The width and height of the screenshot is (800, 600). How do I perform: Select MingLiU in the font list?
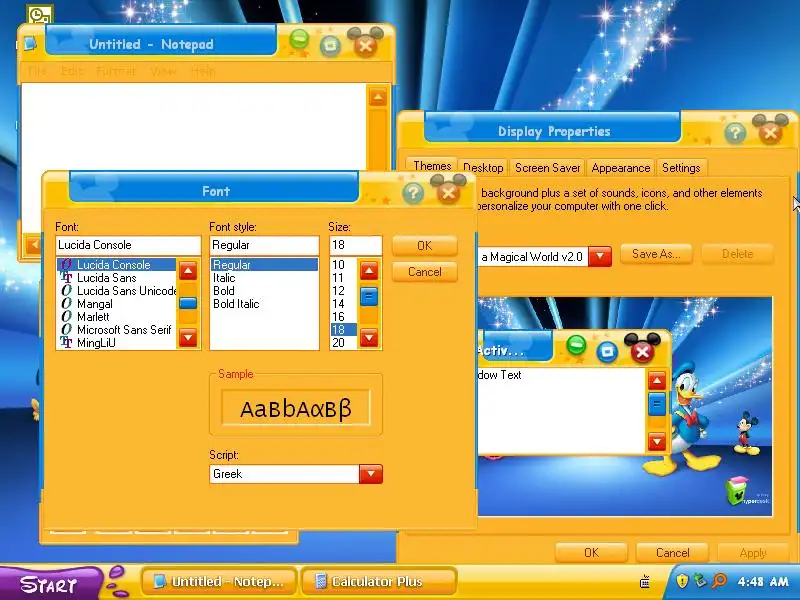pyautogui.click(x=116, y=343)
